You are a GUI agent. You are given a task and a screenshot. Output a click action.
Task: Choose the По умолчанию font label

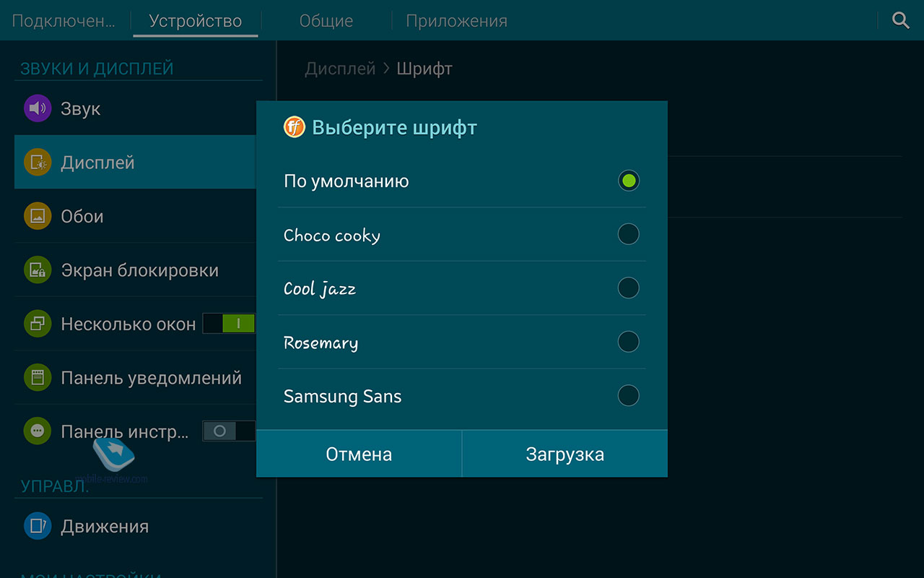(x=346, y=181)
